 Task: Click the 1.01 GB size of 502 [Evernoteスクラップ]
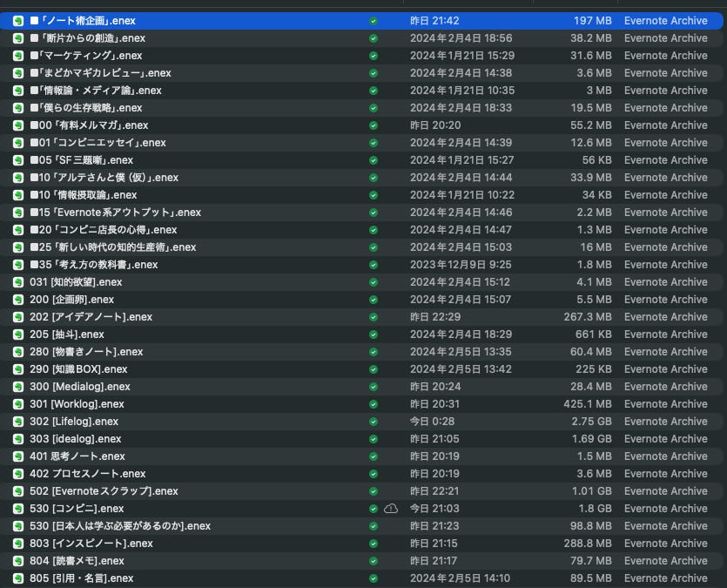[592, 491]
